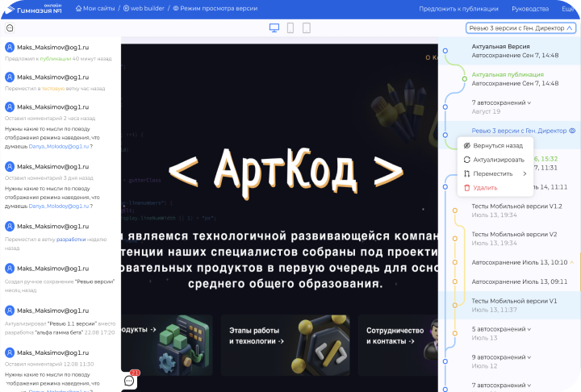The image size is (581, 392).
Task: Open the web builder breadcrumb
Action: pyautogui.click(x=144, y=9)
